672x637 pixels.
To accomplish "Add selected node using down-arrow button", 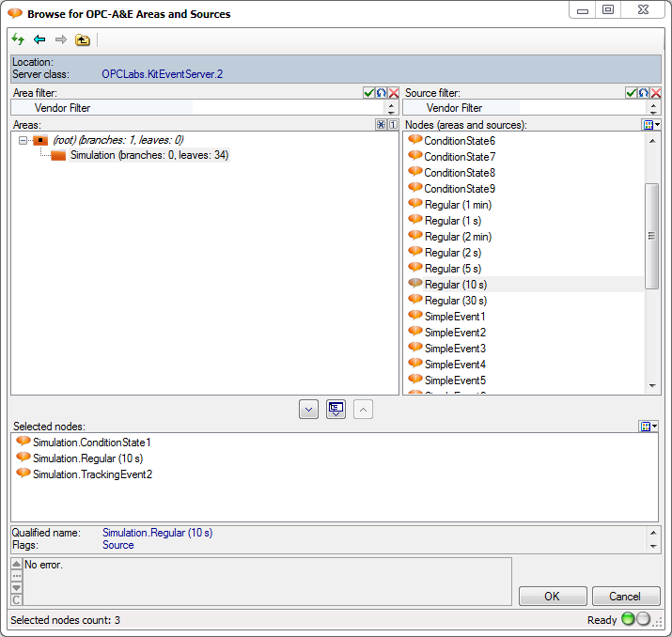I will (x=308, y=409).
